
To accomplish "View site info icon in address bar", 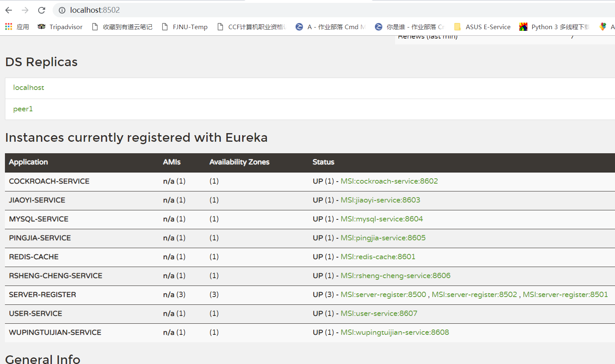I will [62, 10].
